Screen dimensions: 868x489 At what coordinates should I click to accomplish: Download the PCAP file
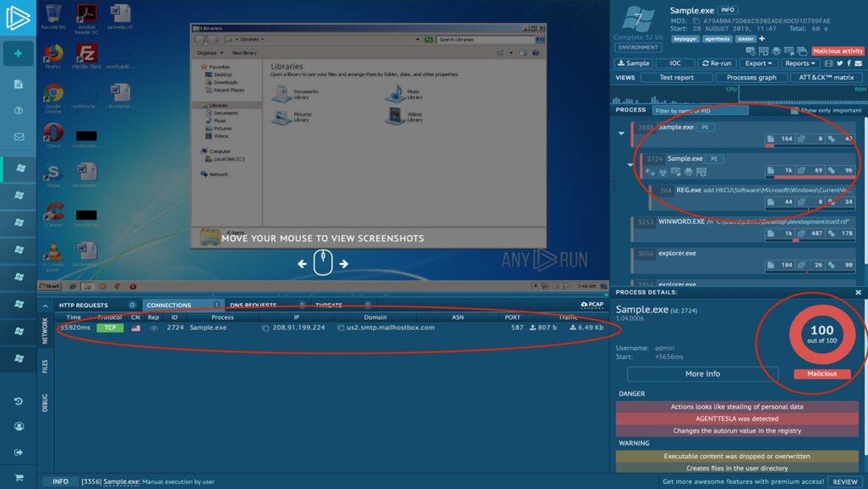click(x=592, y=305)
